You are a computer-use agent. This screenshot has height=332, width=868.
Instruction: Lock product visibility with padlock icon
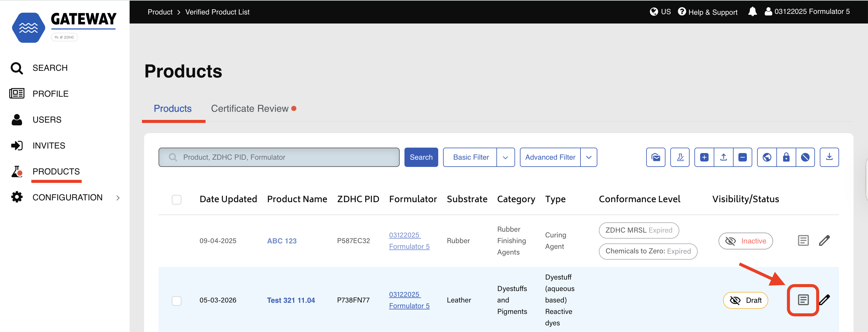786,157
